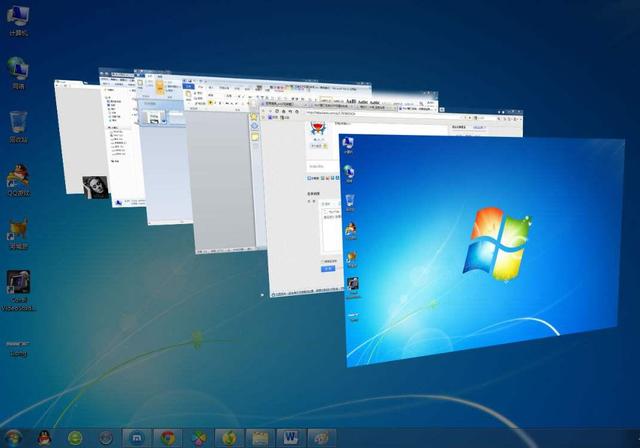Screen dimensions: 640x448
Task: Open Google Chrome from the taskbar
Action: (168, 438)
